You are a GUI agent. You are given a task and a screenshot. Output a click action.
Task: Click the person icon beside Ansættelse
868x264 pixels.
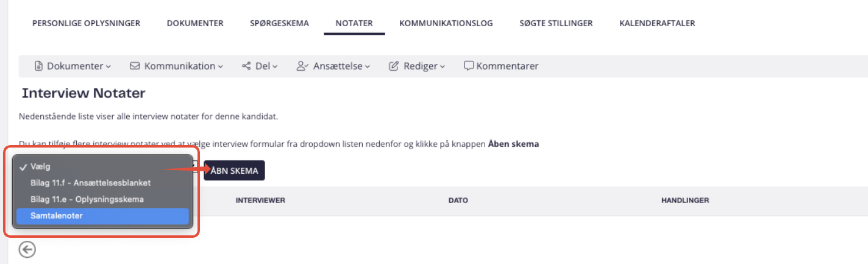(x=303, y=66)
